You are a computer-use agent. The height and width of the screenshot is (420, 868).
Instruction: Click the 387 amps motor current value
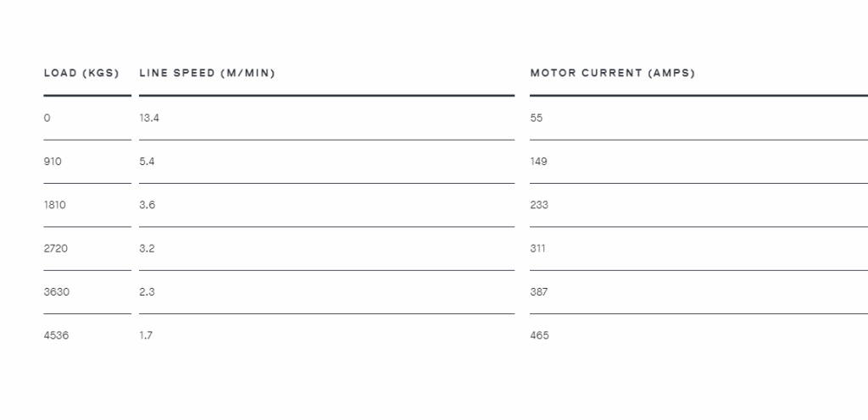[539, 292]
